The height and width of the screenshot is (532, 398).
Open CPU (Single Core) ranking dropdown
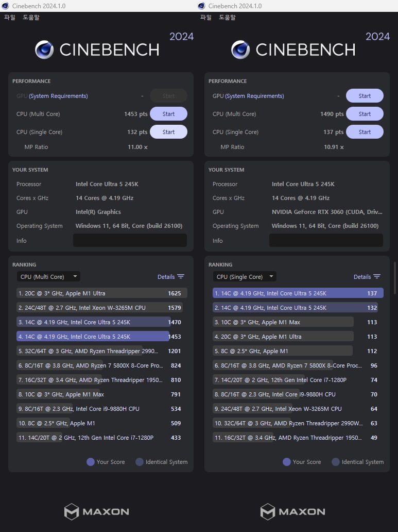[245, 277]
